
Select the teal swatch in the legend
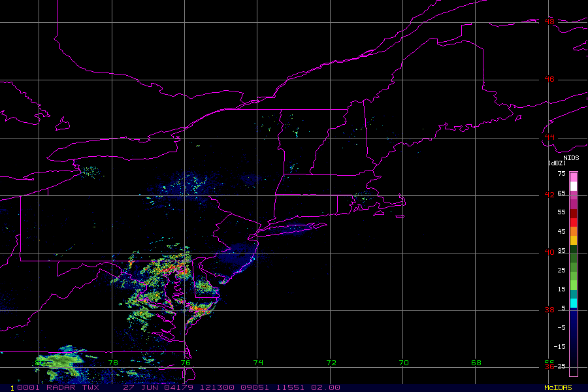574,295
